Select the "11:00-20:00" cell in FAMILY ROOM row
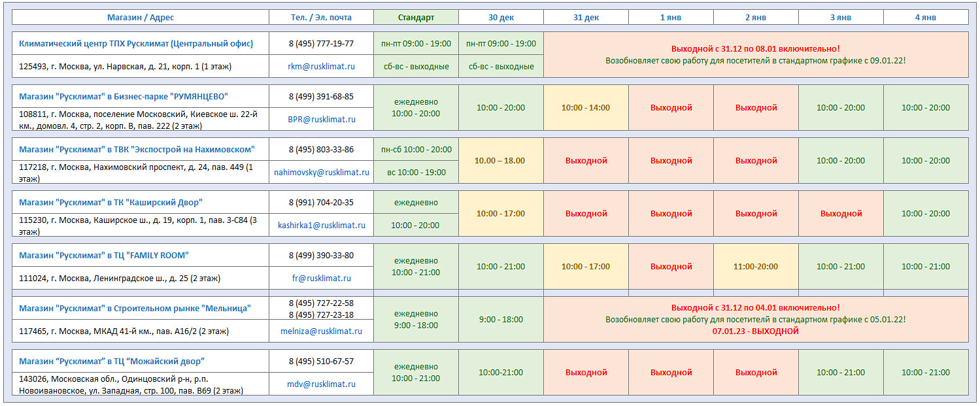The width and height of the screenshot is (980, 406). coord(756,266)
